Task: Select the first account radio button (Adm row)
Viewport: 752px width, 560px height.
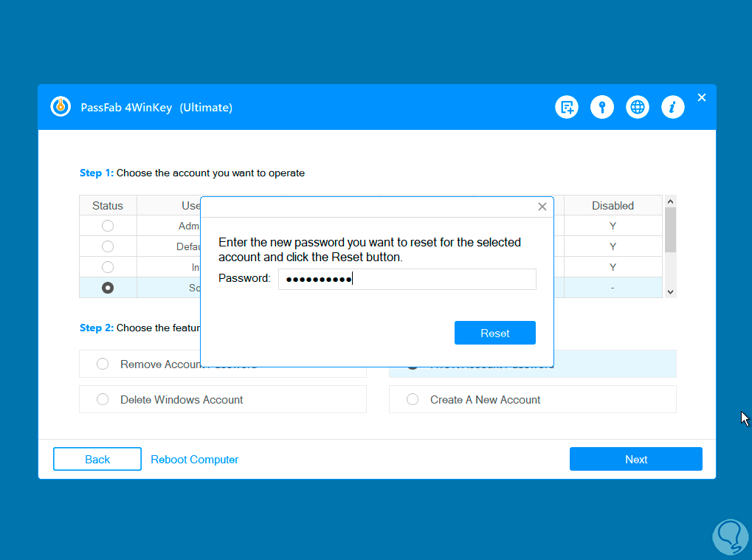Action: pyautogui.click(x=108, y=226)
